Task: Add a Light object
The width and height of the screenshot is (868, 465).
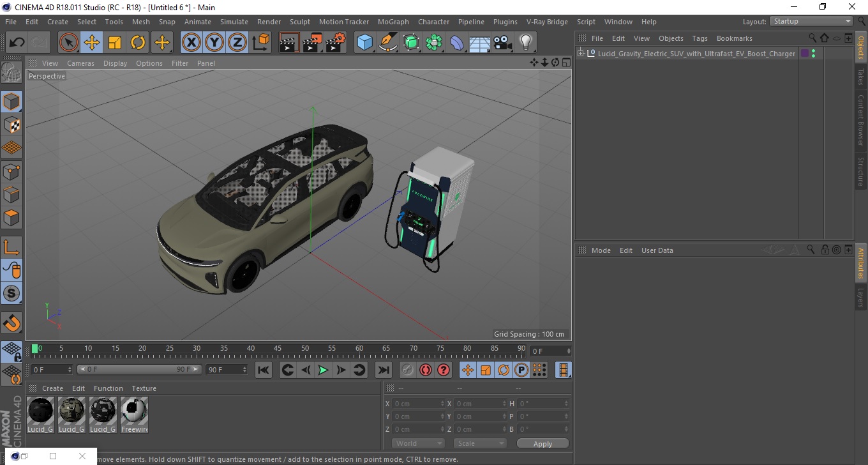Action: [x=525, y=43]
